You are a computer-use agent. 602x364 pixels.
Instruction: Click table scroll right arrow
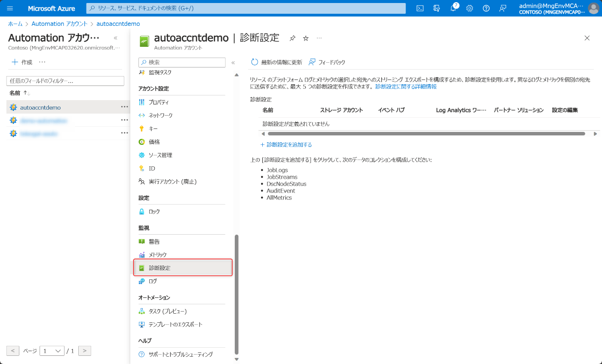pyautogui.click(x=596, y=134)
